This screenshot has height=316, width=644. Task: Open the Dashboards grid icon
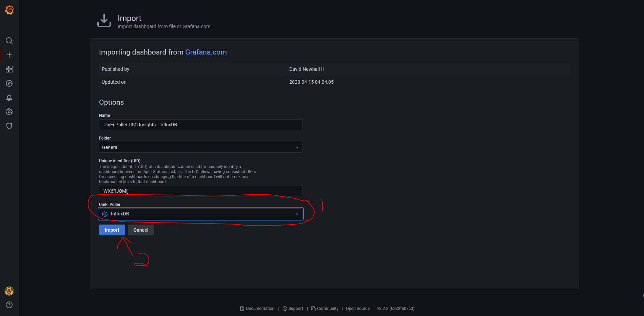(9, 69)
